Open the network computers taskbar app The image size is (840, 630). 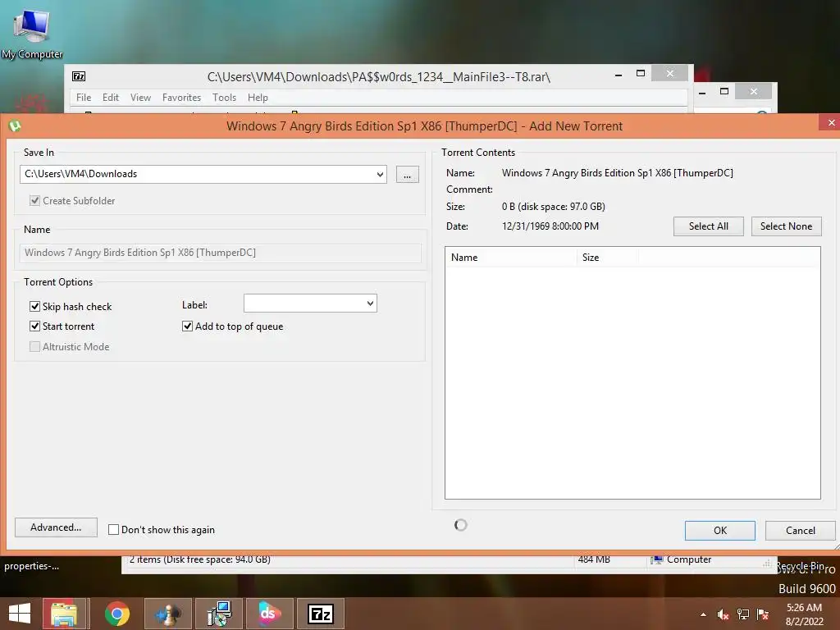(x=219, y=614)
